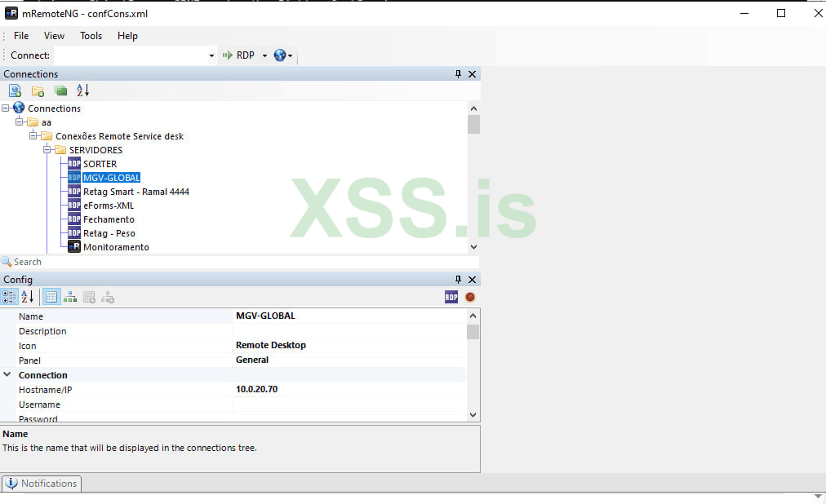Click the RDP icon button in Config toolbar
Viewport: 826px width, 504px height.
coord(451,297)
